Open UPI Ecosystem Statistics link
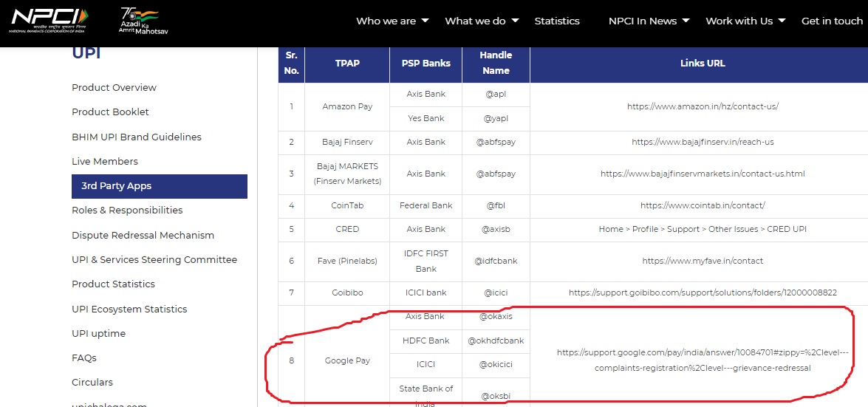The width and height of the screenshot is (868, 407). 129,309
